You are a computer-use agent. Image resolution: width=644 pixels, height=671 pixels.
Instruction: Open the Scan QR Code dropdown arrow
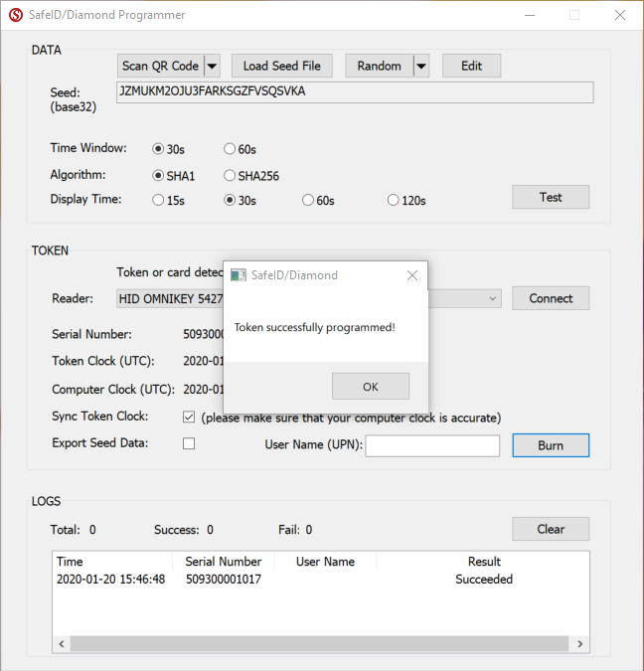212,66
